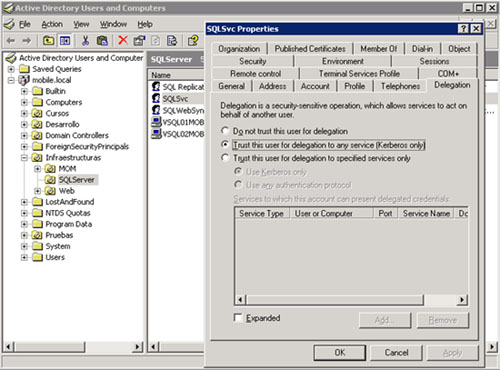The image size is (500, 370).
Task: Click the Domain Controllers OU icon
Action: coord(37,135)
